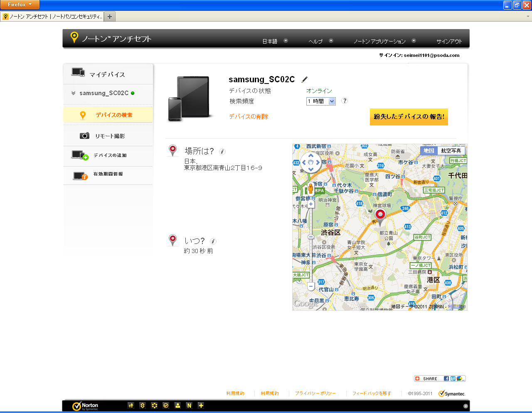Click the Norton toolbar gear icon
This screenshot has height=413, width=532.
154,406
